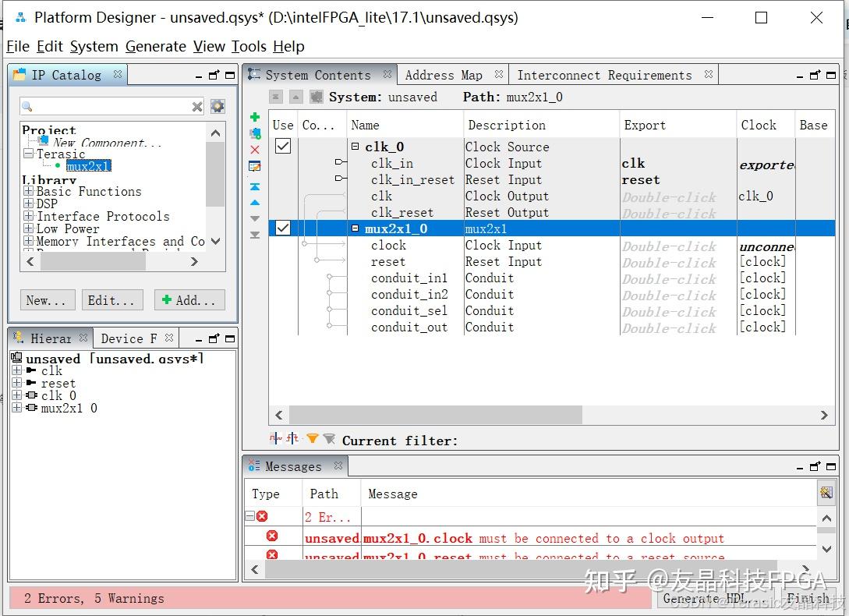Close the Interconnect Requirements tab
The height and width of the screenshot is (616, 849).
pos(708,74)
